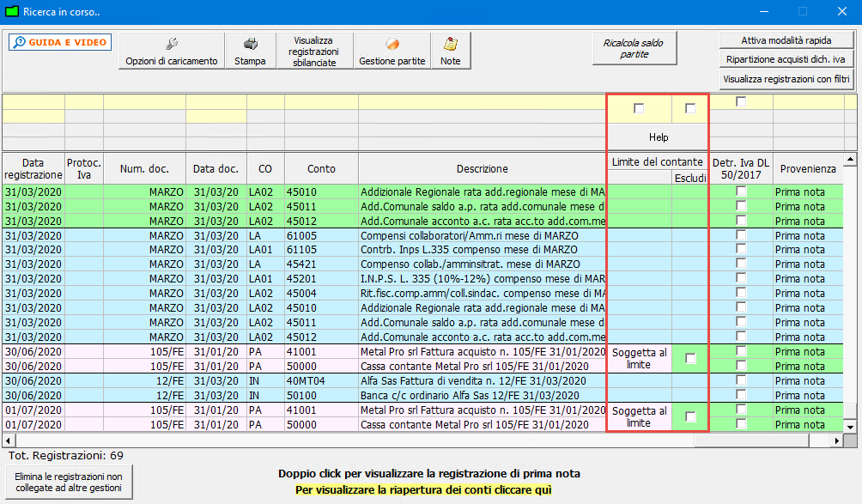Click the Conto column header

(322, 169)
